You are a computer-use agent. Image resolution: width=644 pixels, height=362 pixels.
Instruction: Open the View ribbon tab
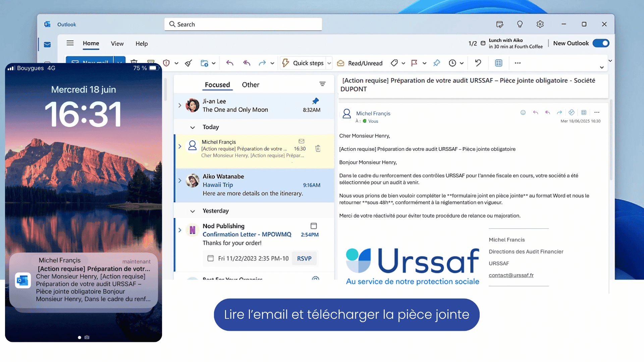coord(117,44)
